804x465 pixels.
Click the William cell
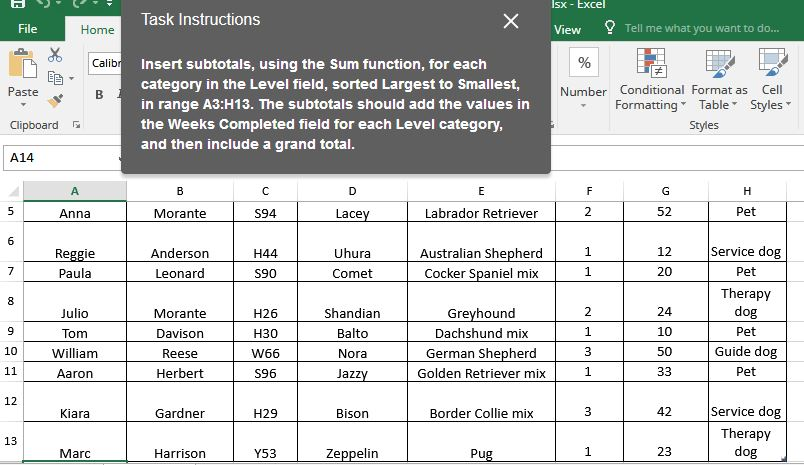(75, 352)
